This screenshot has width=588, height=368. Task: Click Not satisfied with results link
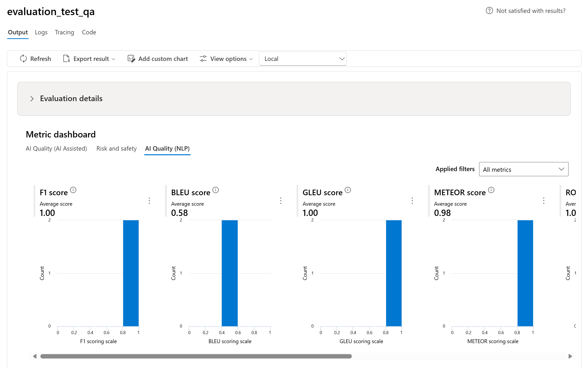(x=531, y=11)
